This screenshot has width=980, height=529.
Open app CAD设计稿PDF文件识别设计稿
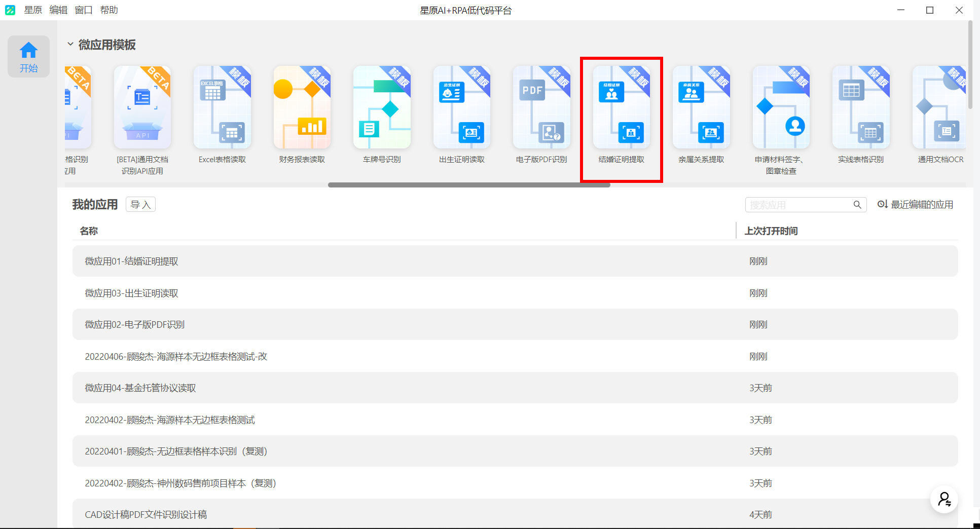515,514
